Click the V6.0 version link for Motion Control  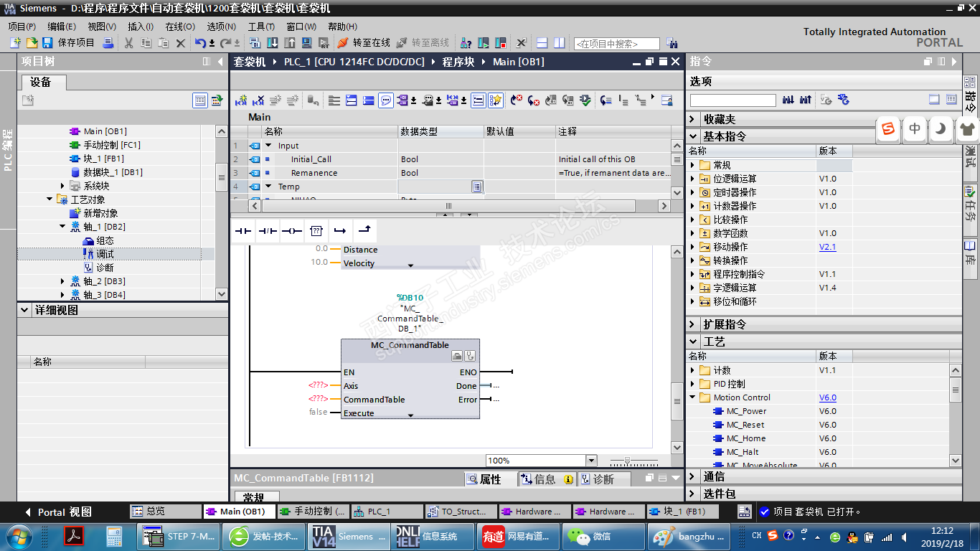(827, 397)
